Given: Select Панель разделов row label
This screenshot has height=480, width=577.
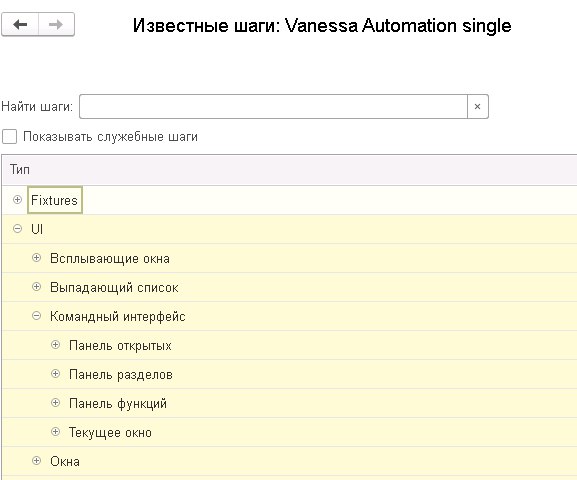Looking at the screenshot, I should coord(121,375).
